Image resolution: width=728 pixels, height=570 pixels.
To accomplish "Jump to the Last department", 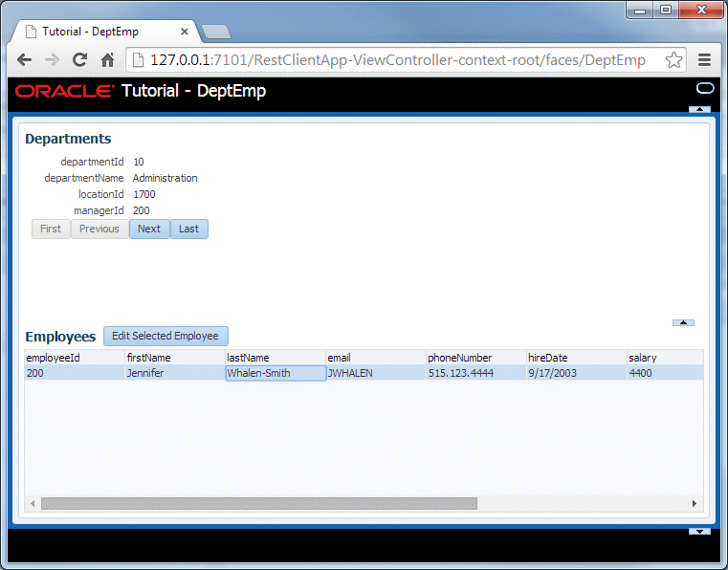I will click(x=189, y=229).
